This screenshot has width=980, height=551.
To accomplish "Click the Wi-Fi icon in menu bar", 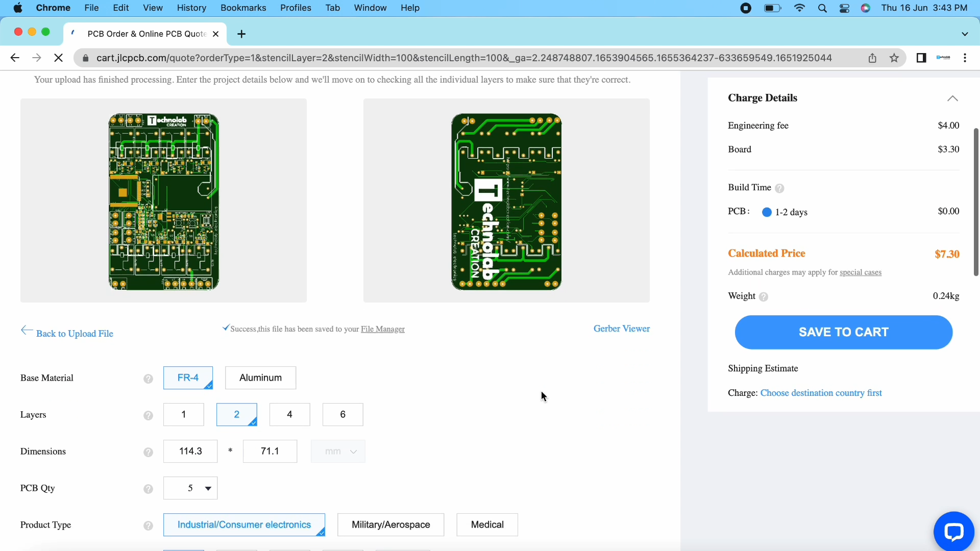I will click(799, 8).
